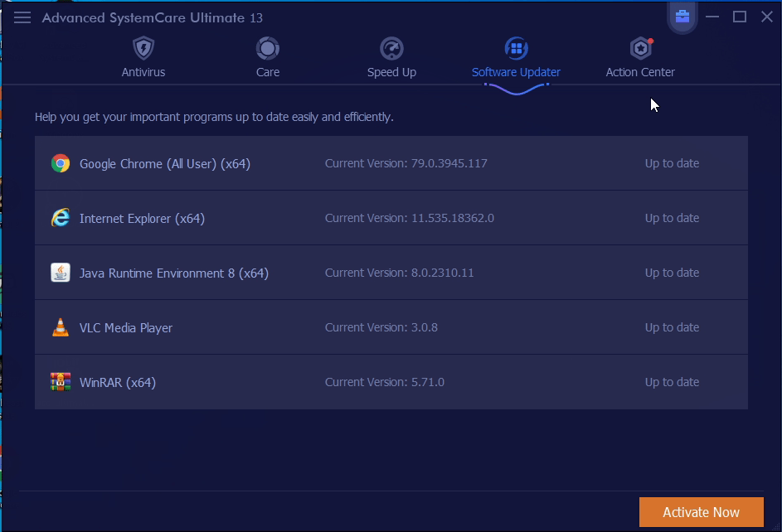This screenshot has width=782, height=532.
Task: Click Up to date status for WinRAR
Action: coord(672,382)
